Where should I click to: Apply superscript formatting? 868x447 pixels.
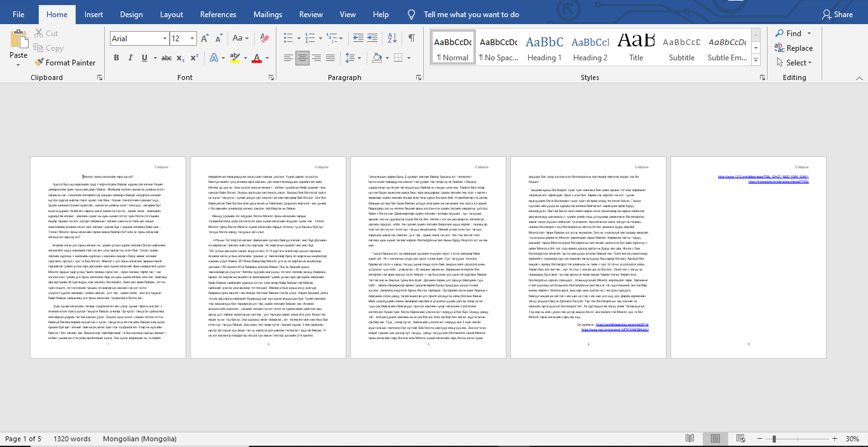196,58
